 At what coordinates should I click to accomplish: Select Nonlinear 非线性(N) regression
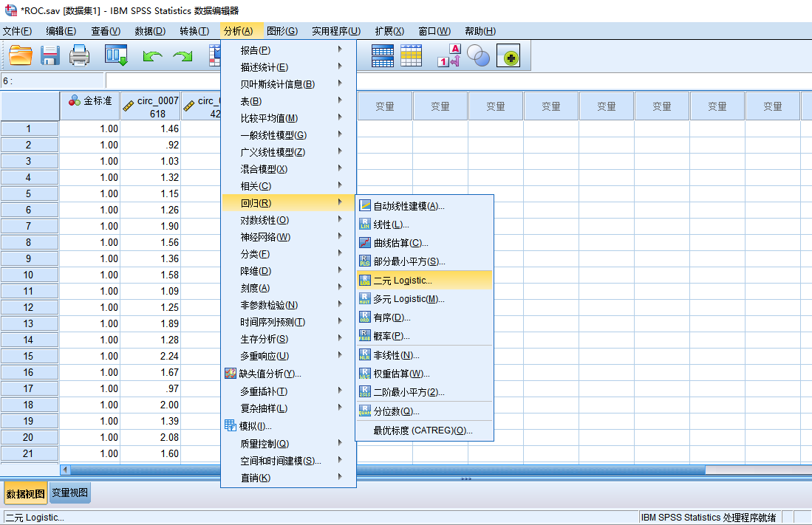click(x=424, y=355)
